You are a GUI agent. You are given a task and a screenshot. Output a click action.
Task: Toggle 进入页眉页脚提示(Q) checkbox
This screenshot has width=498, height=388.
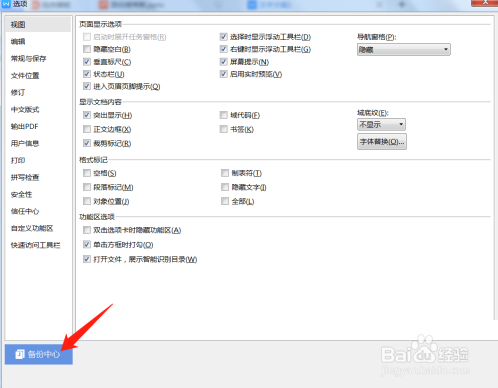(87, 86)
